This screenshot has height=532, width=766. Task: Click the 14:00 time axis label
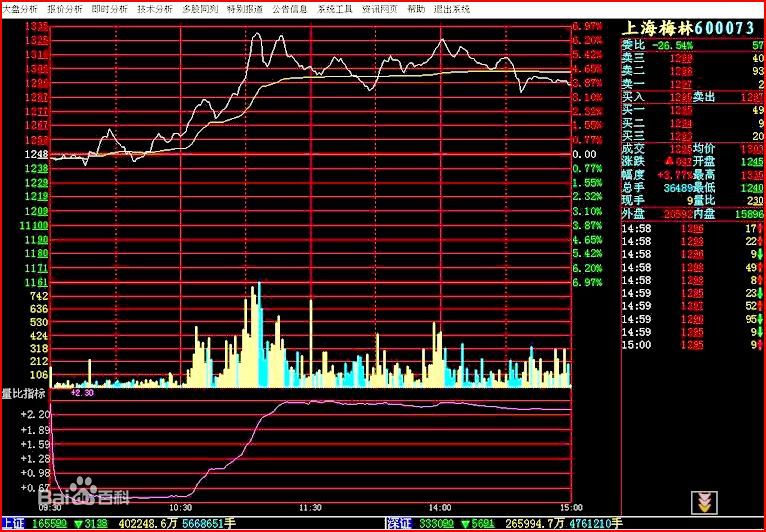point(441,508)
